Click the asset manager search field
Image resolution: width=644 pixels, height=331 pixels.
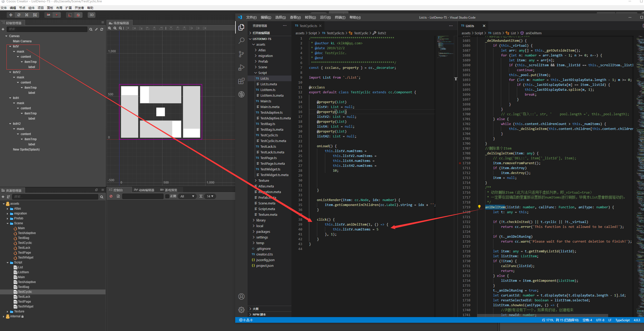tap(55, 197)
